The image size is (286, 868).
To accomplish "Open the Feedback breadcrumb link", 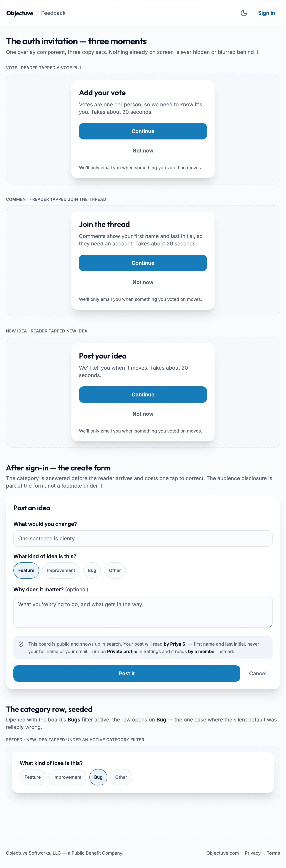I will point(53,13).
